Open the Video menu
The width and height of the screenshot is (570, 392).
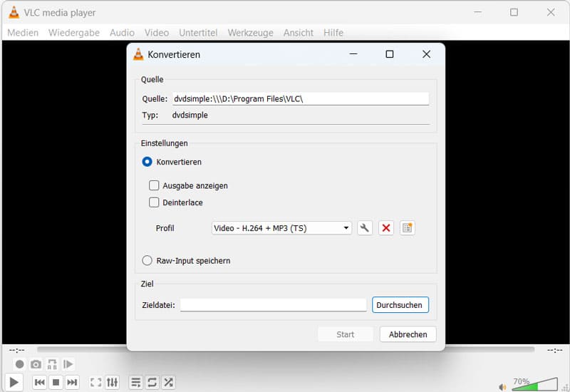(157, 33)
